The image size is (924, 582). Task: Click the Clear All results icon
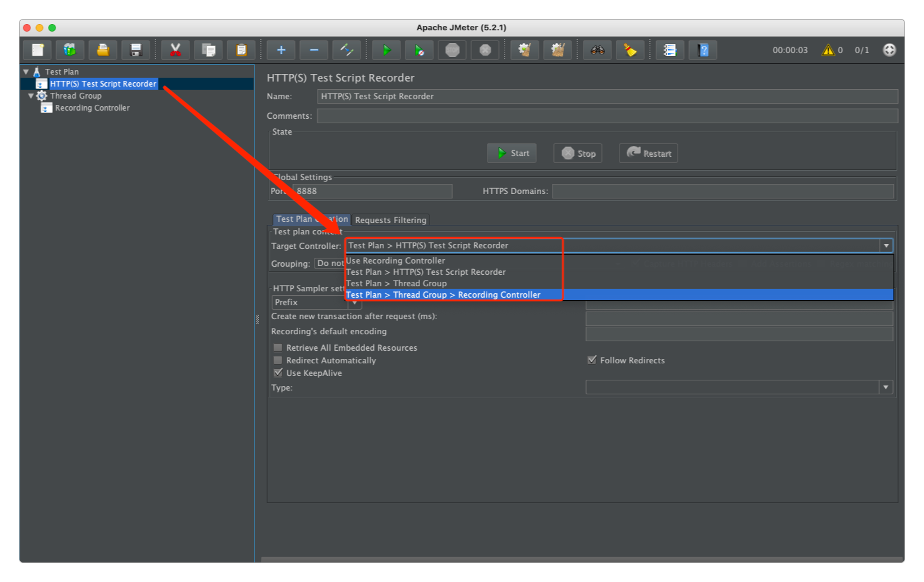click(558, 50)
